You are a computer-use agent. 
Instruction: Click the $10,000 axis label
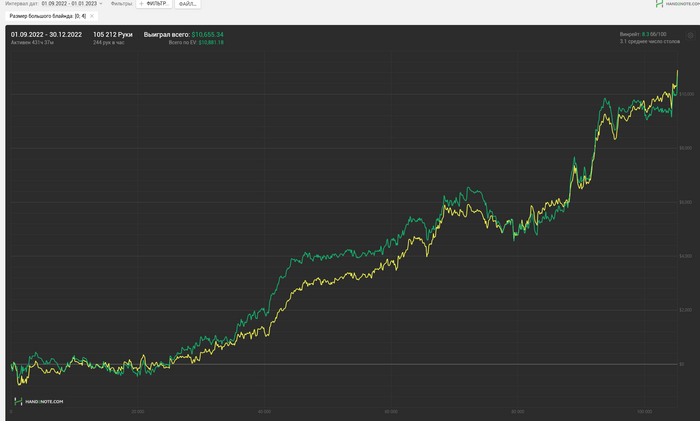click(687, 94)
